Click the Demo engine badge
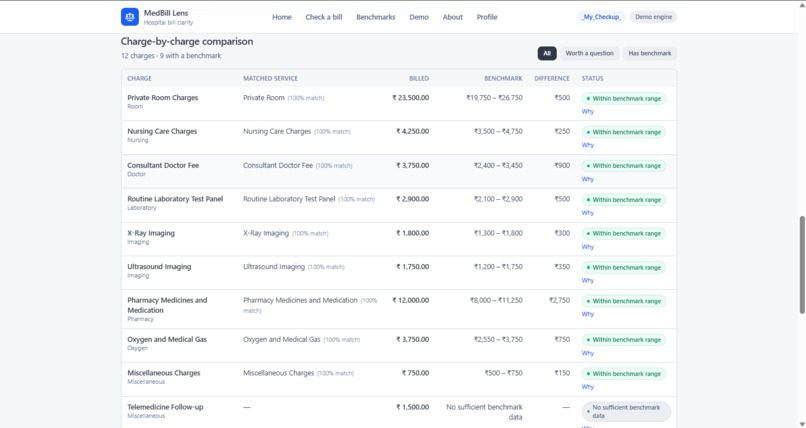 (x=653, y=17)
